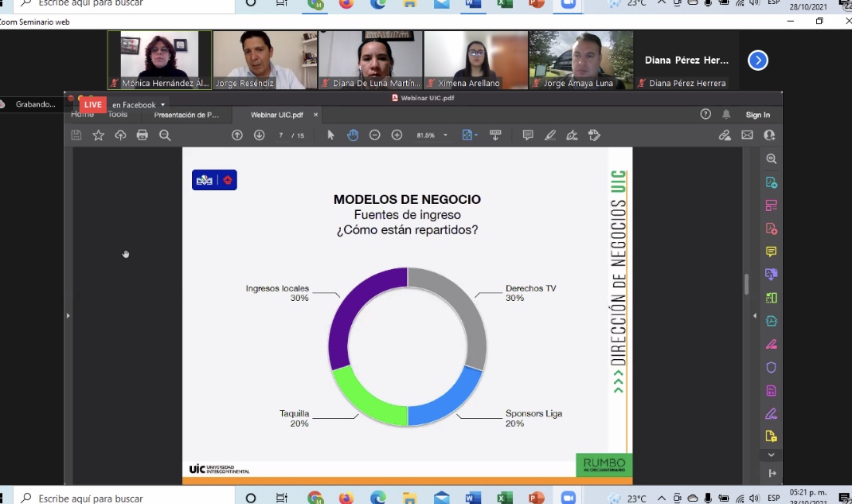852x504 pixels.
Task: Enable scrolling mode in the toolbar
Action: [x=495, y=135]
